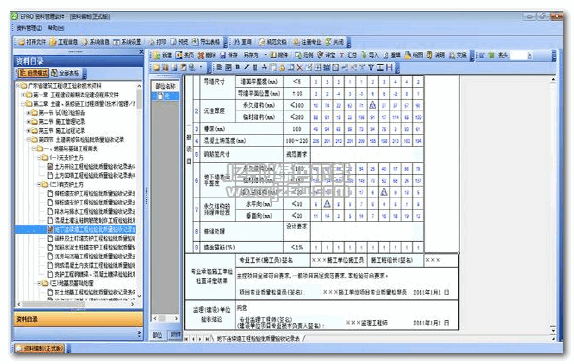574x364 pixels.
Task: Toggle the 全部表格 all tables view
Action: (65, 73)
